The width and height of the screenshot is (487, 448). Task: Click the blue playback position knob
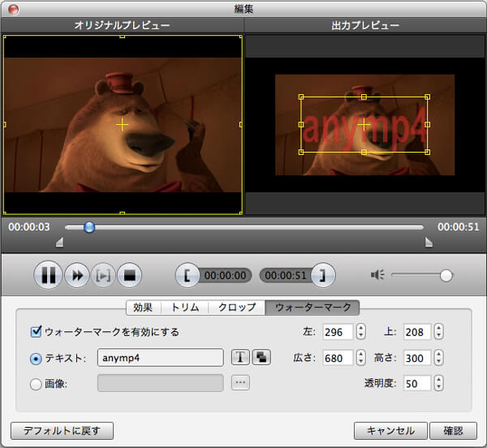pos(89,227)
